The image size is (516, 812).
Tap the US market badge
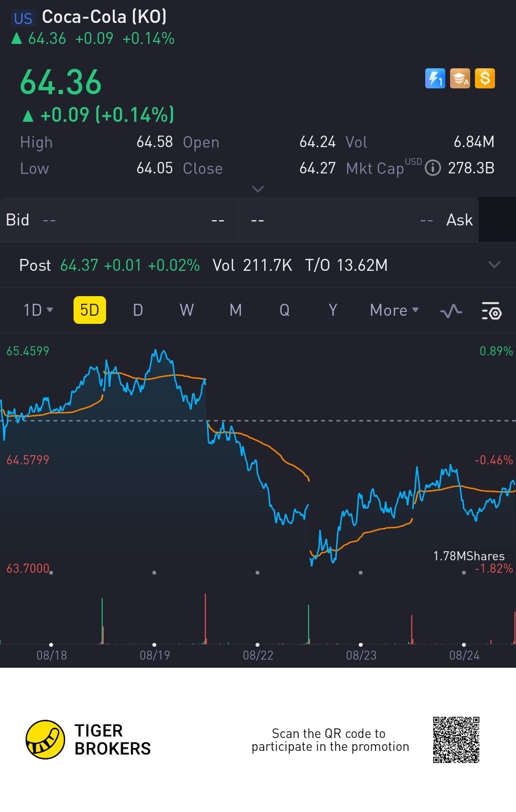click(23, 18)
